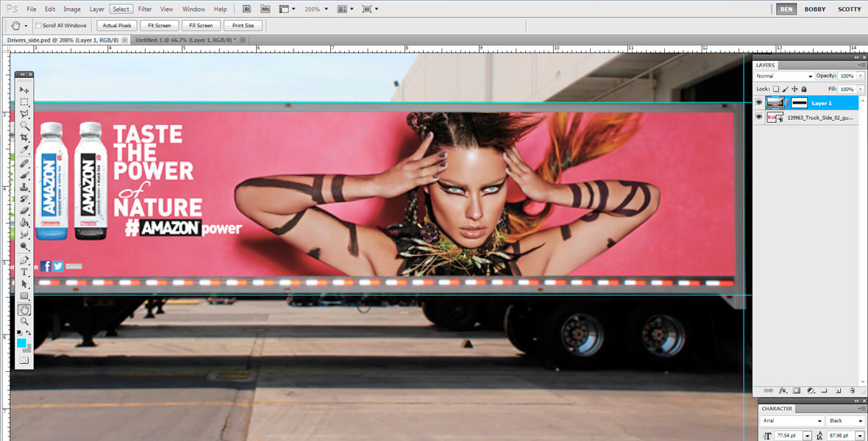Open the File menu
This screenshot has width=868, height=441.
pyautogui.click(x=32, y=10)
